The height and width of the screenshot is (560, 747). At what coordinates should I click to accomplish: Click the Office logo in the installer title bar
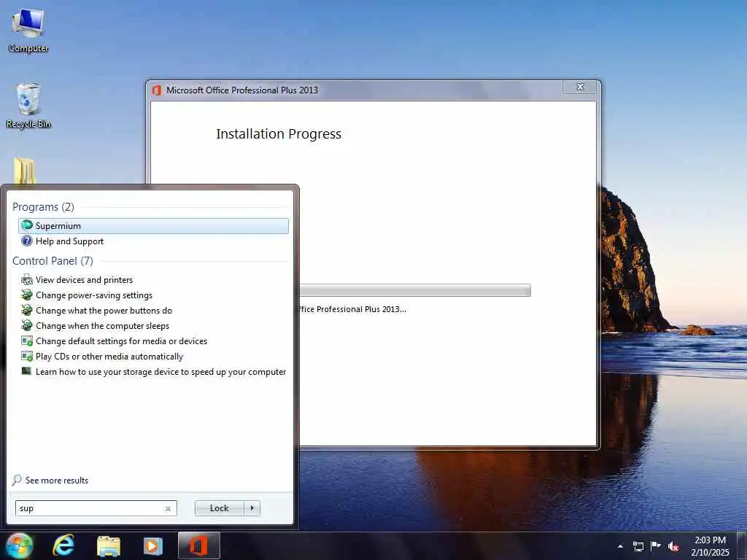157,90
